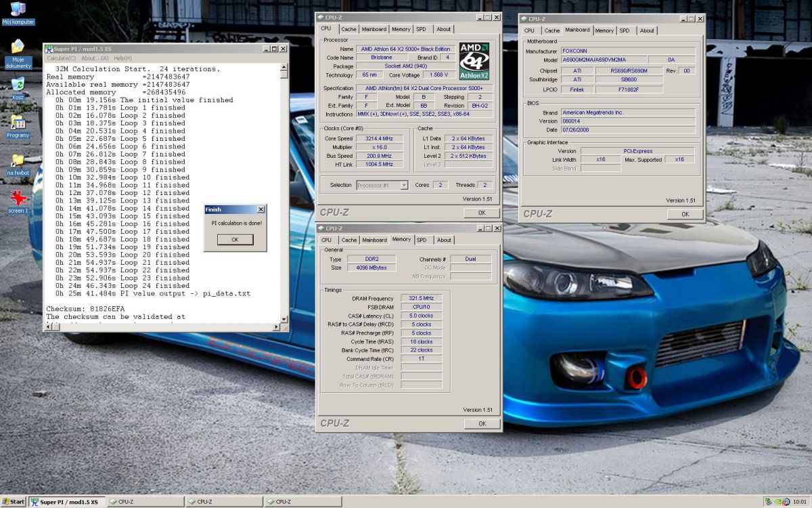
Task: Open the Programy desktop folder icon
Action: (x=18, y=127)
